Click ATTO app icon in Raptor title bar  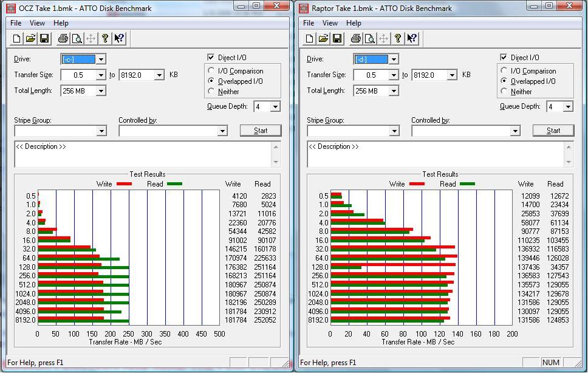pyautogui.click(x=304, y=9)
